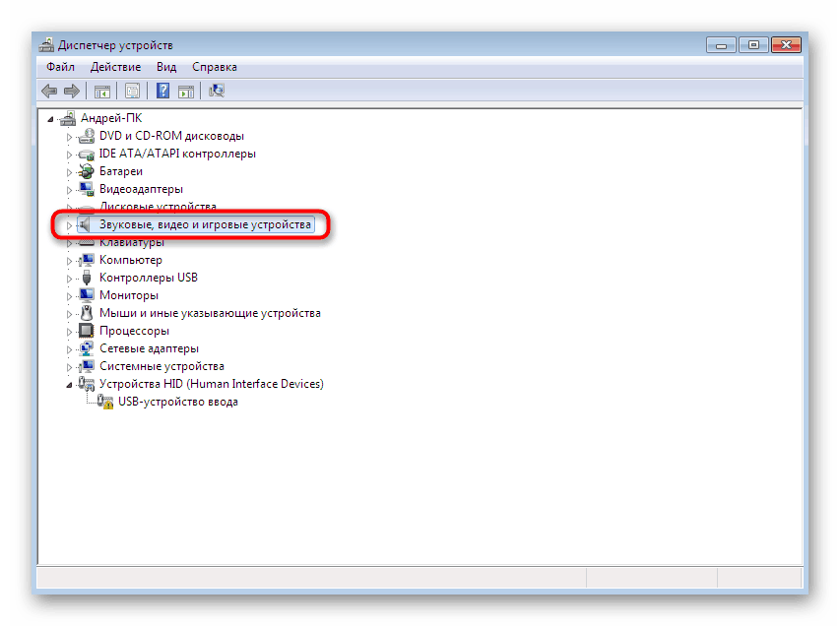Toggle the action pane toolbar icon

(186, 91)
